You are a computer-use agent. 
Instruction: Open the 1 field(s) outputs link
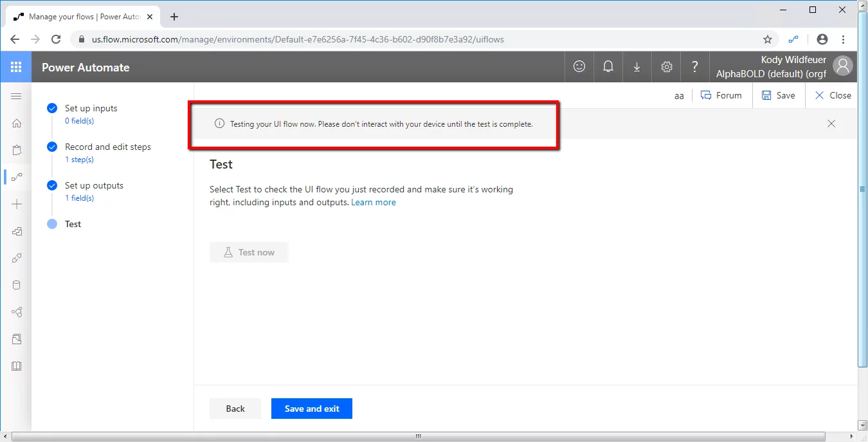coord(80,198)
